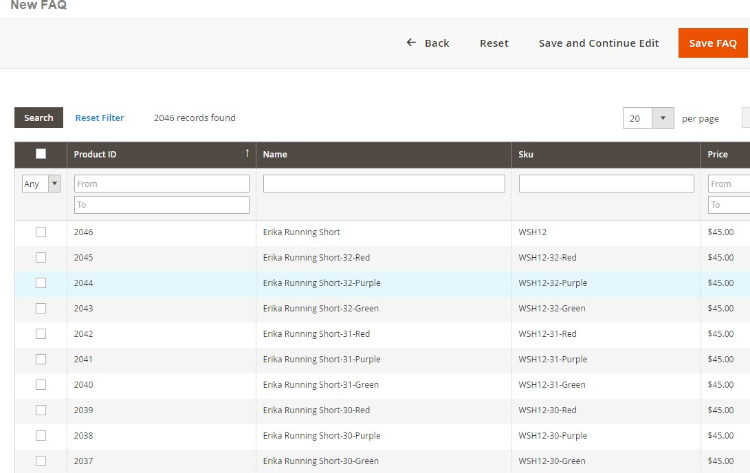750x473 pixels.
Task: Click the Product ID ascending sort arrow
Action: click(x=247, y=154)
